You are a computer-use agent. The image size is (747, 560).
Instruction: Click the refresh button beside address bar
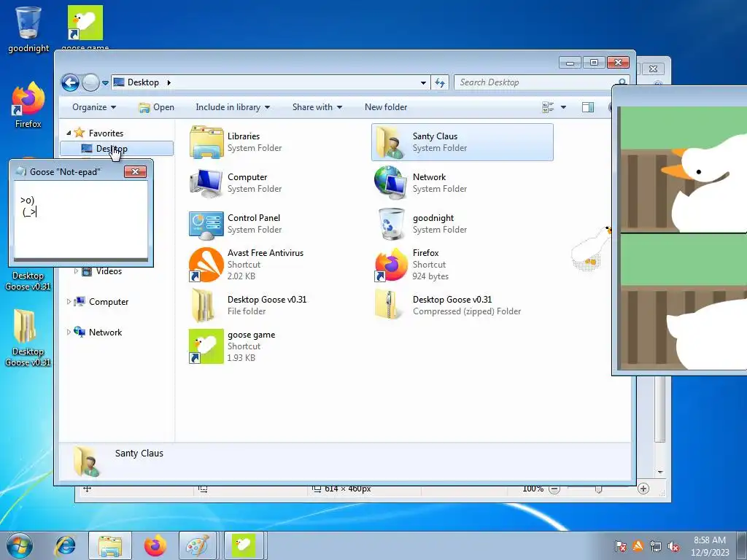(440, 83)
